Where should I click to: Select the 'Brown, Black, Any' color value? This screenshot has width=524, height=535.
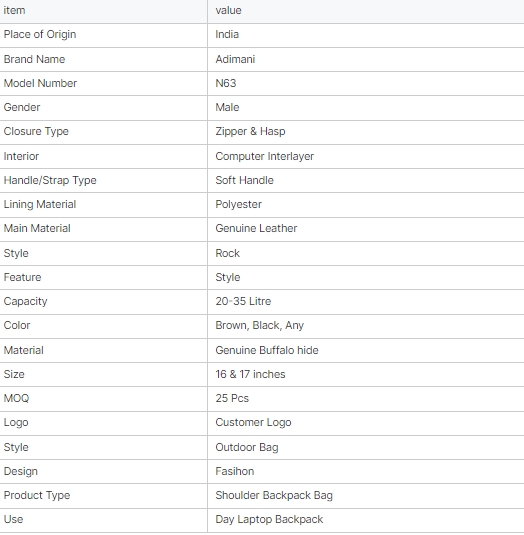point(259,326)
